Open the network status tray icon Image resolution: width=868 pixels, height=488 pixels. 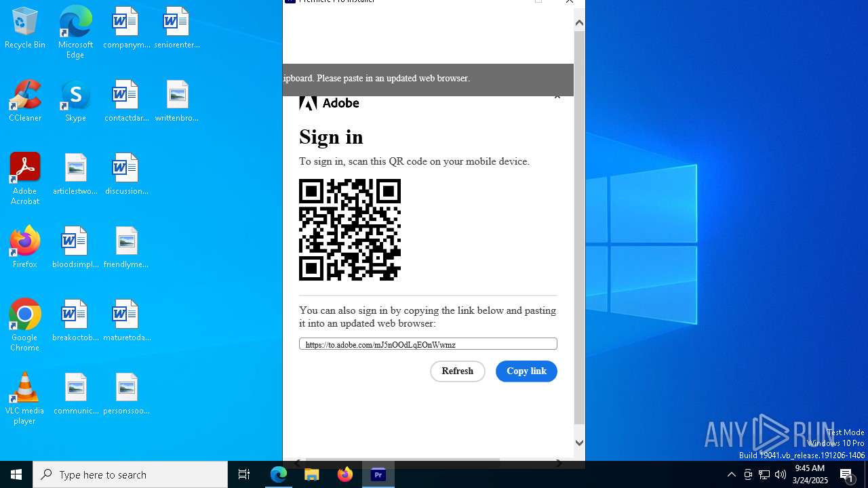point(764,474)
